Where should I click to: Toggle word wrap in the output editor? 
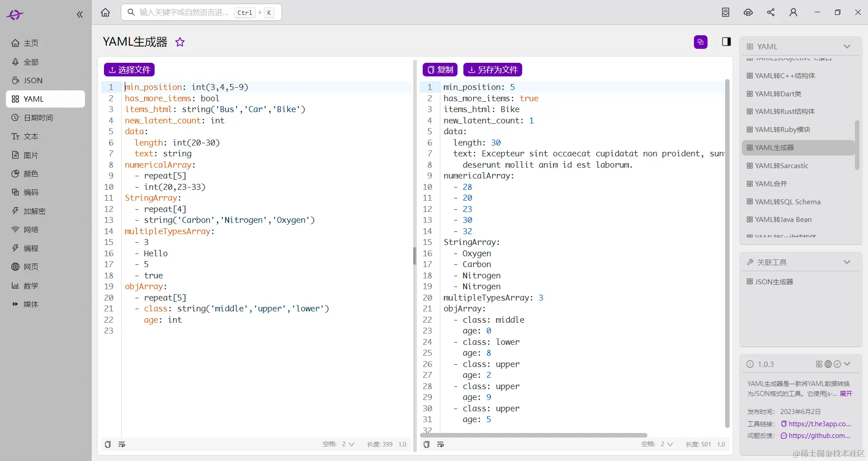coord(440,444)
